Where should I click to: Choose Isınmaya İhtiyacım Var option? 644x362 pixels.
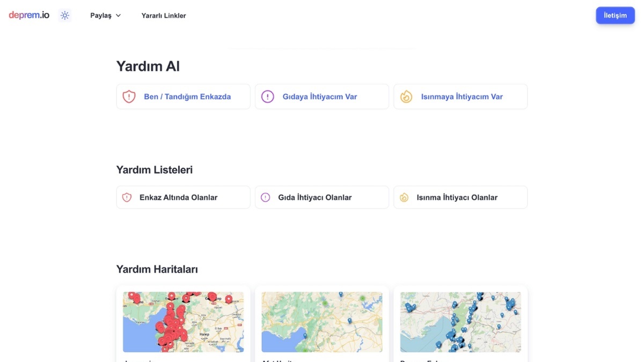click(462, 97)
